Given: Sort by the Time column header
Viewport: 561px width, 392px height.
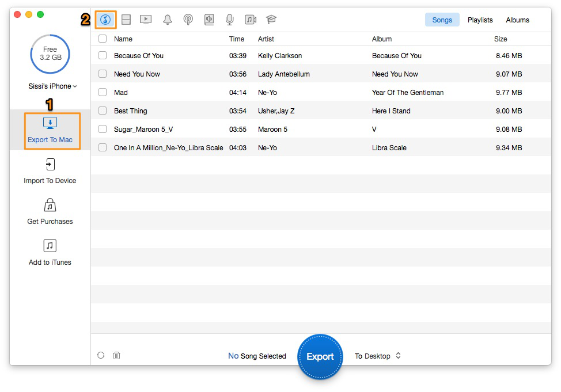Looking at the screenshot, I should click(237, 39).
